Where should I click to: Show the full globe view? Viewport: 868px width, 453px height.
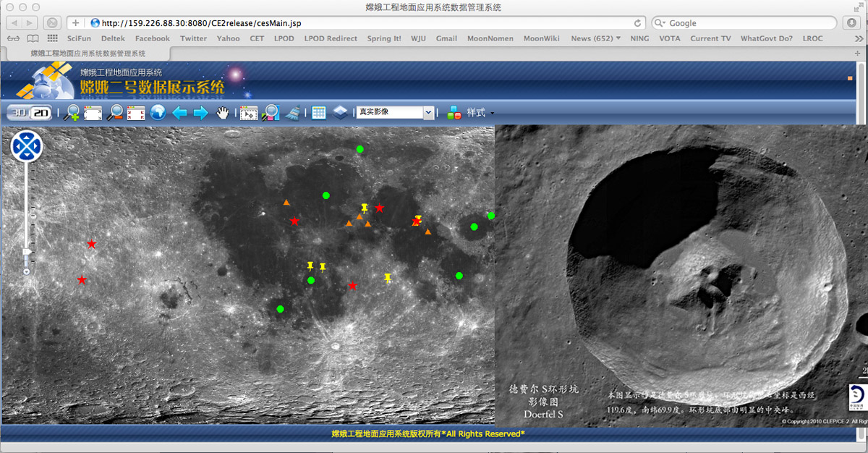click(x=157, y=112)
